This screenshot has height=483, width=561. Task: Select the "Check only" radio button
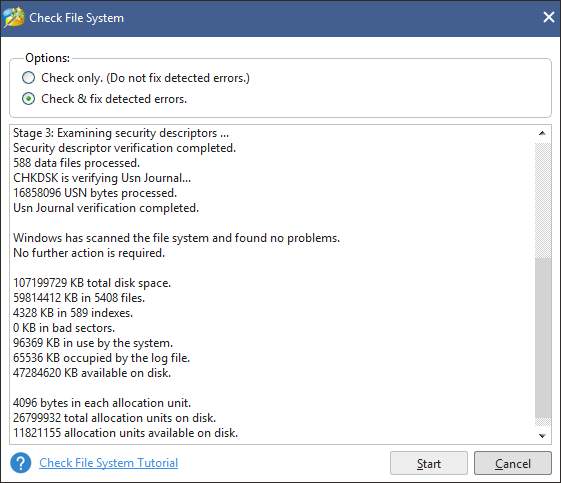point(29,78)
